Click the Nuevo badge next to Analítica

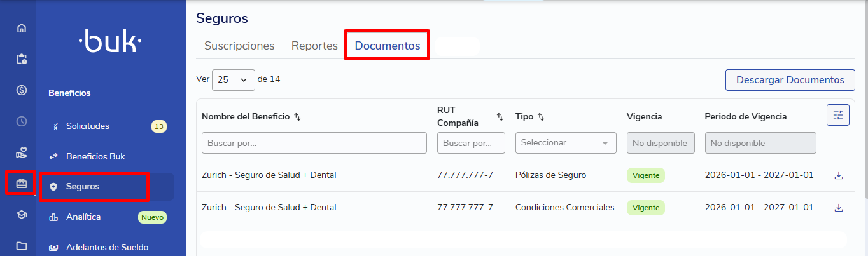pyautogui.click(x=153, y=217)
